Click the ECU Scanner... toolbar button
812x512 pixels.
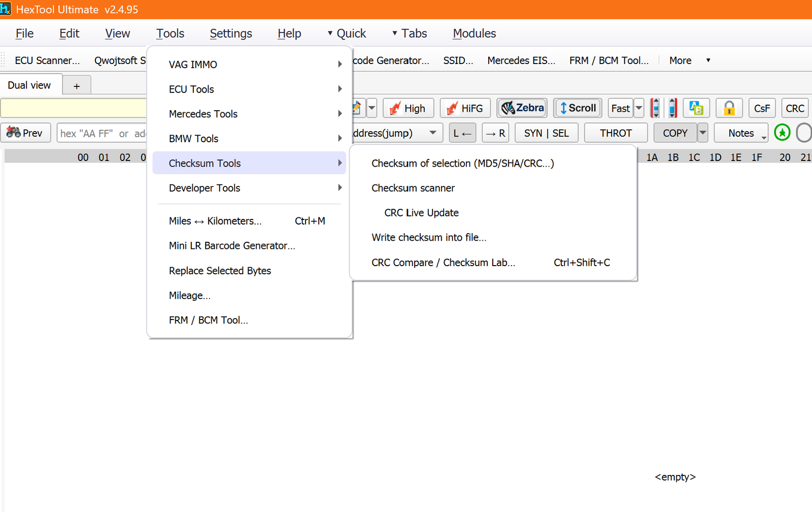point(47,60)
